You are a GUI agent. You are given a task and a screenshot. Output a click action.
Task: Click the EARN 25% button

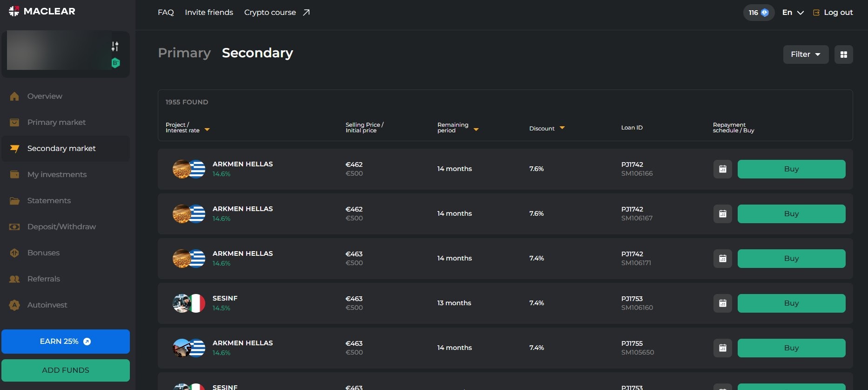click(x=66, y=342)
